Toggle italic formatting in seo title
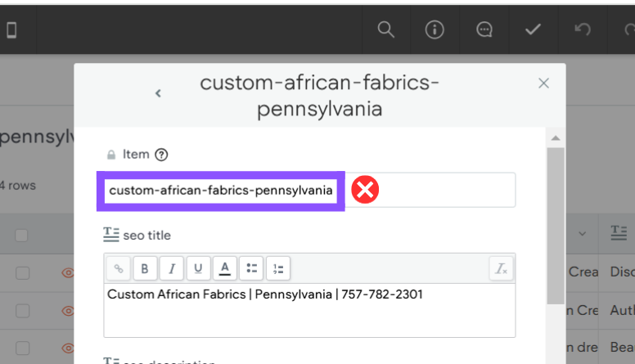The image size is (635, 364). coord(172,268)
